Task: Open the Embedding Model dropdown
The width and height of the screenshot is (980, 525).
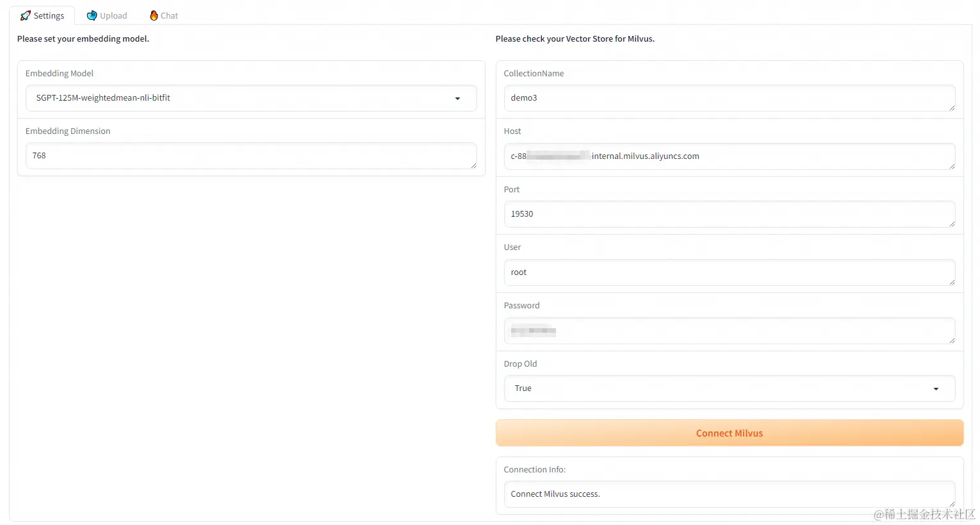Action: tap(251, 98)
